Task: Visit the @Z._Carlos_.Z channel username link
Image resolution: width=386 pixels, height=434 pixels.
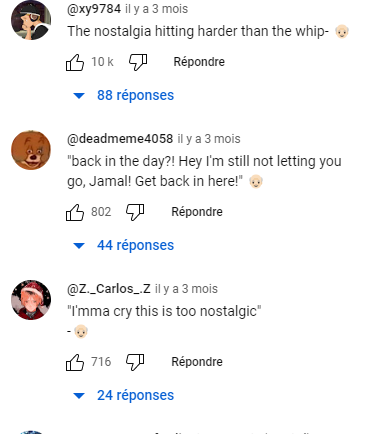Action: click(x=109, y=289)
